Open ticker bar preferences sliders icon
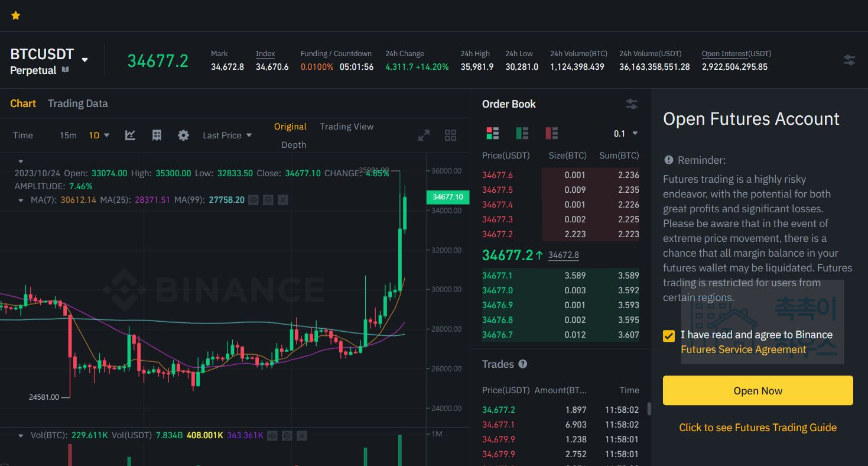 [849, 60]
